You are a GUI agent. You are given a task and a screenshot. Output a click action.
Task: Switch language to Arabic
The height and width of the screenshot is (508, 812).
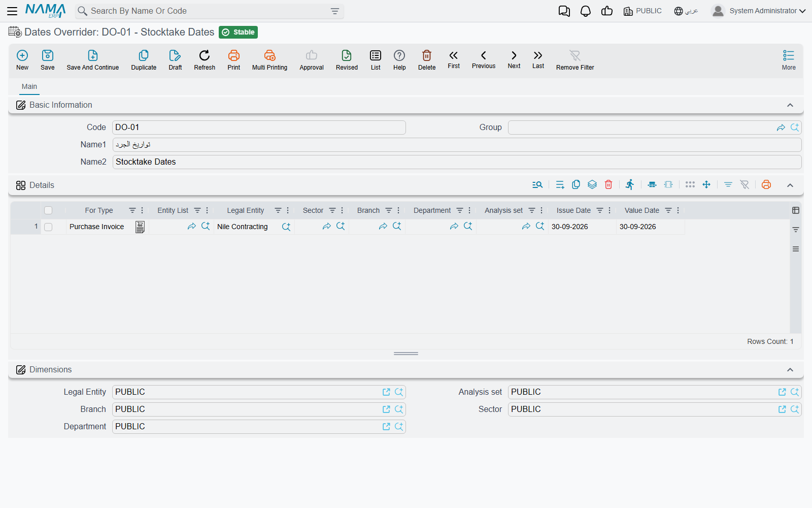click(x=686, y=11)
